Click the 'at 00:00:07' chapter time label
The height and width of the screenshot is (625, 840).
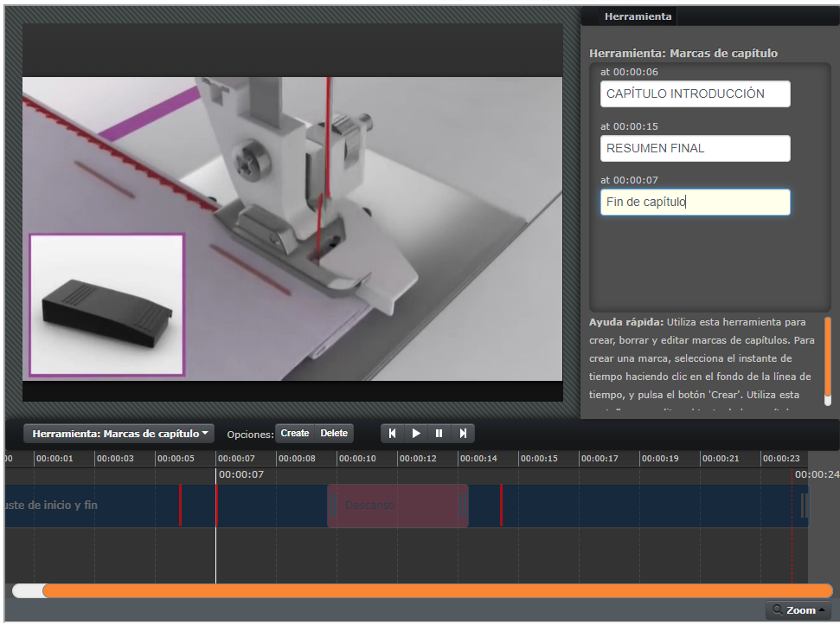(x=629, y=181)
